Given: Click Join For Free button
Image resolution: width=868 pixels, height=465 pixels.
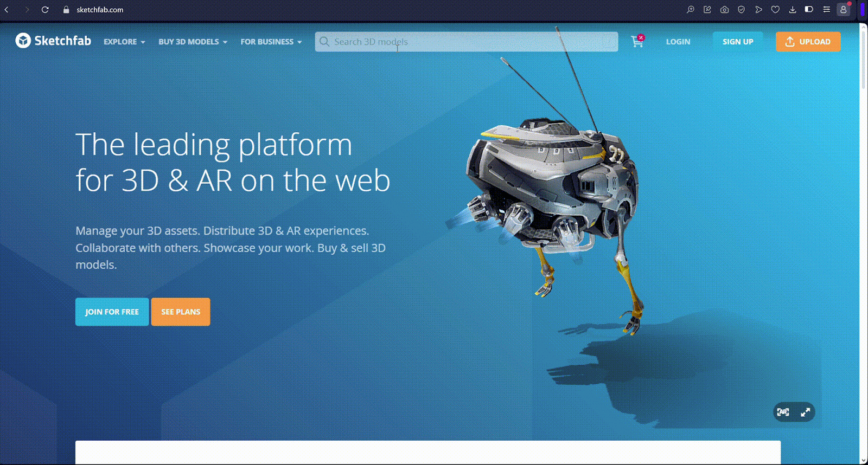Looking at the screenshot, I should pos(112,312).
